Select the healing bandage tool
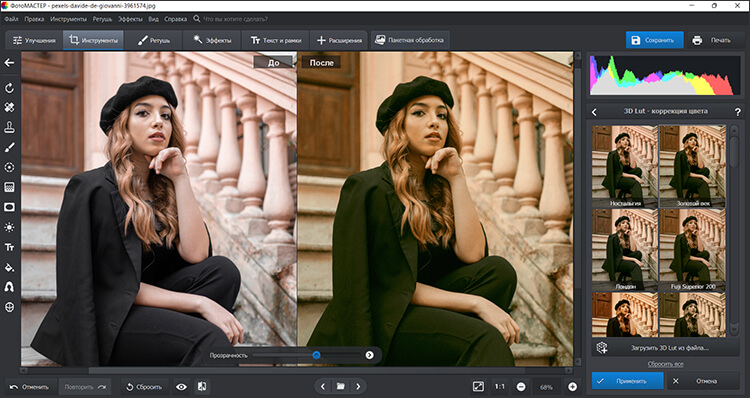750x398 pixels. (9, 108)
